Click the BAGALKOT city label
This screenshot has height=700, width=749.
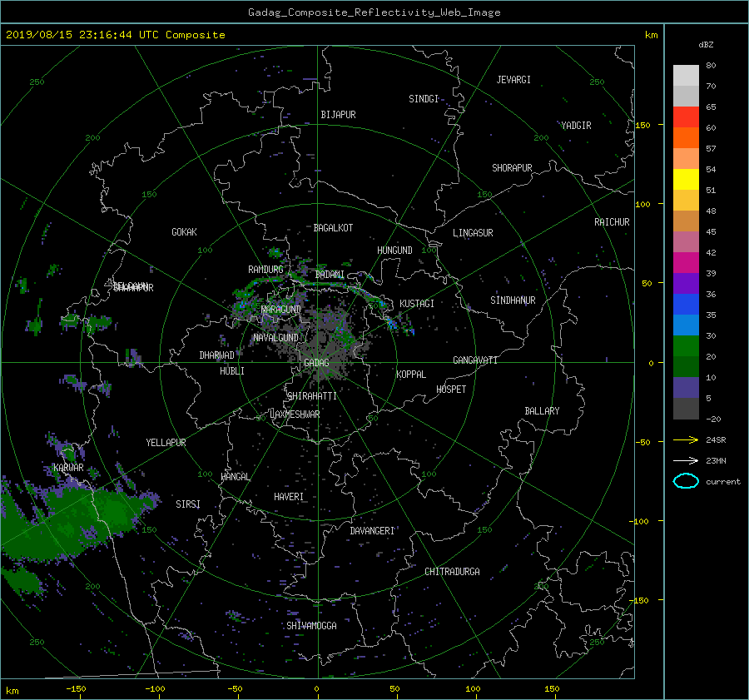pyautogui.click(x=333, y=228)
